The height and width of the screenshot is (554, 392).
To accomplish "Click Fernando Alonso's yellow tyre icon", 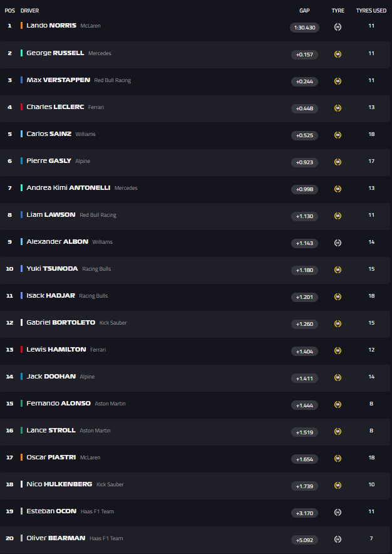I will [338, 404].
